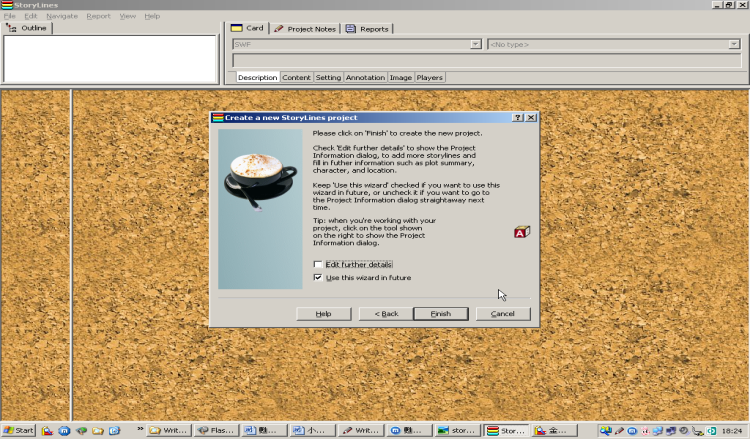
Task: Switch to the 'stor...' image taskbar window
Action: (x=457, y=430)
